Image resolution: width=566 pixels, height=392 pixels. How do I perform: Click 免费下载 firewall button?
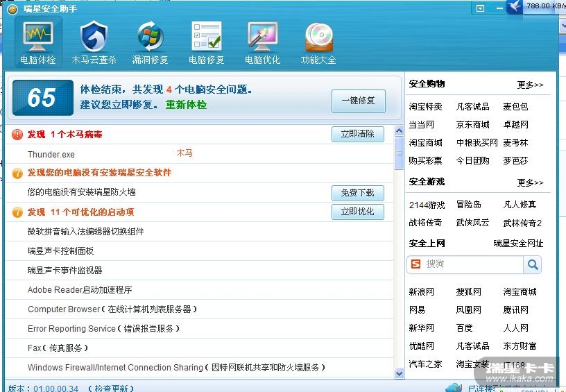(358, 193)
